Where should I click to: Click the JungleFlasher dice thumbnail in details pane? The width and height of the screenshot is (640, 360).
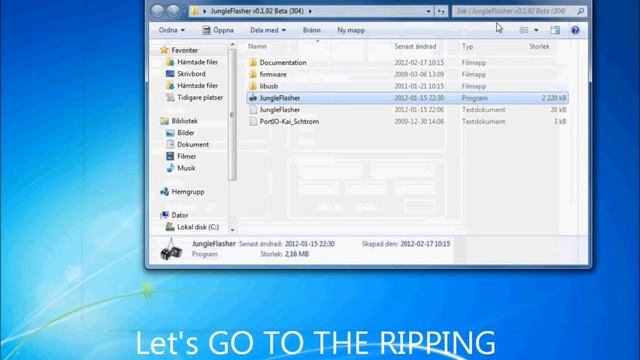pos(171,249)
